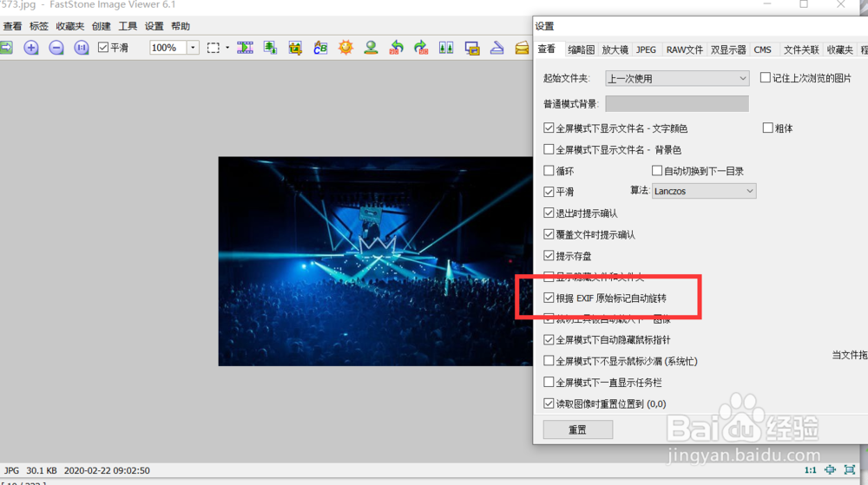Open the 工具 menu
The height and width of the screenshot is (485, 868).
128,26
